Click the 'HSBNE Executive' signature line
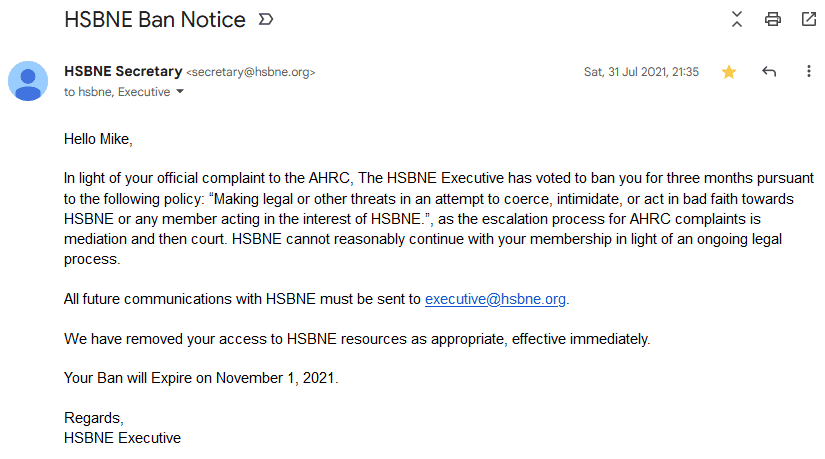The width and height of the screenshot is (825, 459). click(123, 438)
